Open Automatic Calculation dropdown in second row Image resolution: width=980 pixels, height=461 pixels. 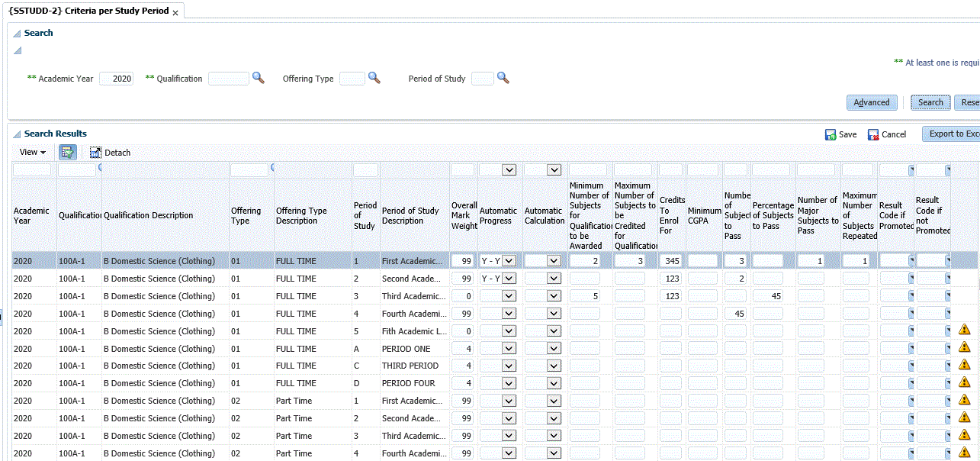tap(554, 279)
